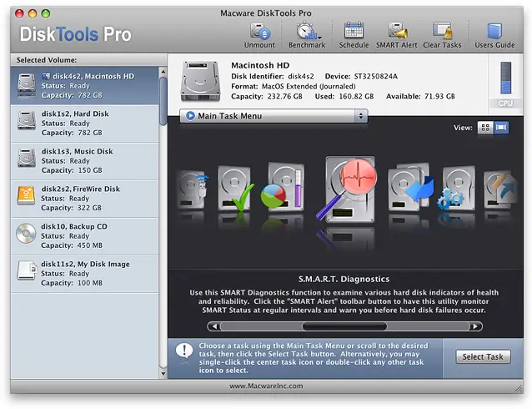Screen dimensions: 532x409
Task: Click the Used 160.82 GB value
Action: pyautogui.click(x=344, y=97)
